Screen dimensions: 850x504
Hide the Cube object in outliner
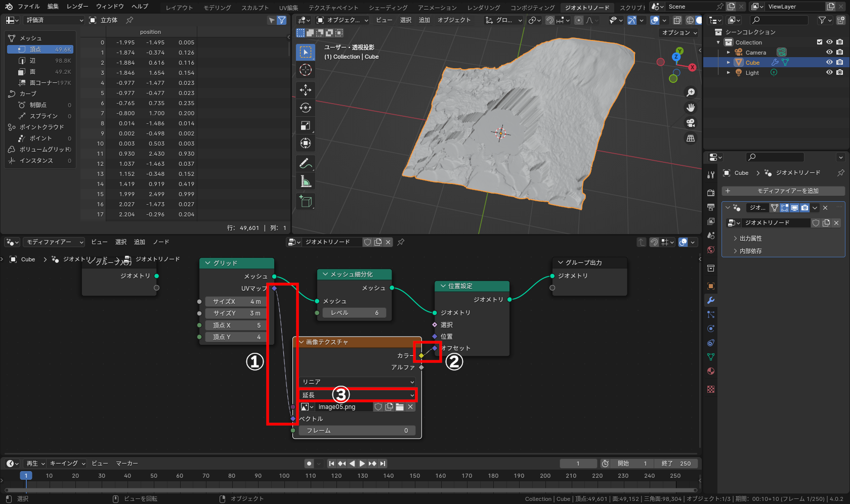(x=829, y=63)
